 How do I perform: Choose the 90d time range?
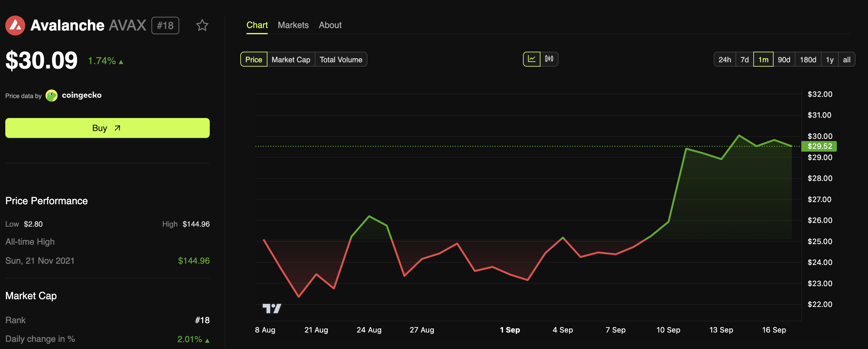tap(784, 59)
